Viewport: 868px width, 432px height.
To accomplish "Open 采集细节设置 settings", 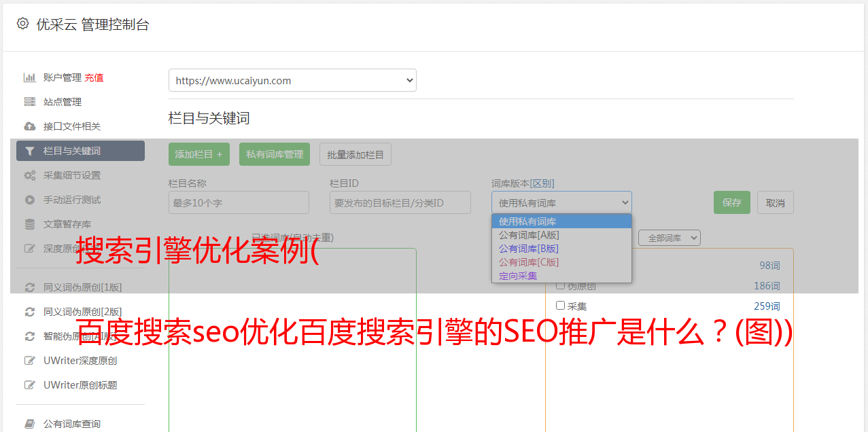I will click(72, 175).
